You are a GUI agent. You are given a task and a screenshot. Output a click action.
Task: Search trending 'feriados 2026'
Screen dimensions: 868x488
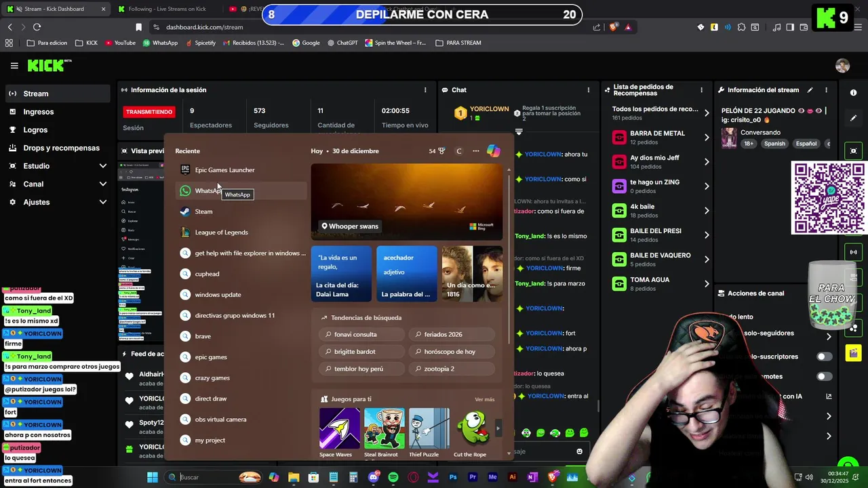451,335
